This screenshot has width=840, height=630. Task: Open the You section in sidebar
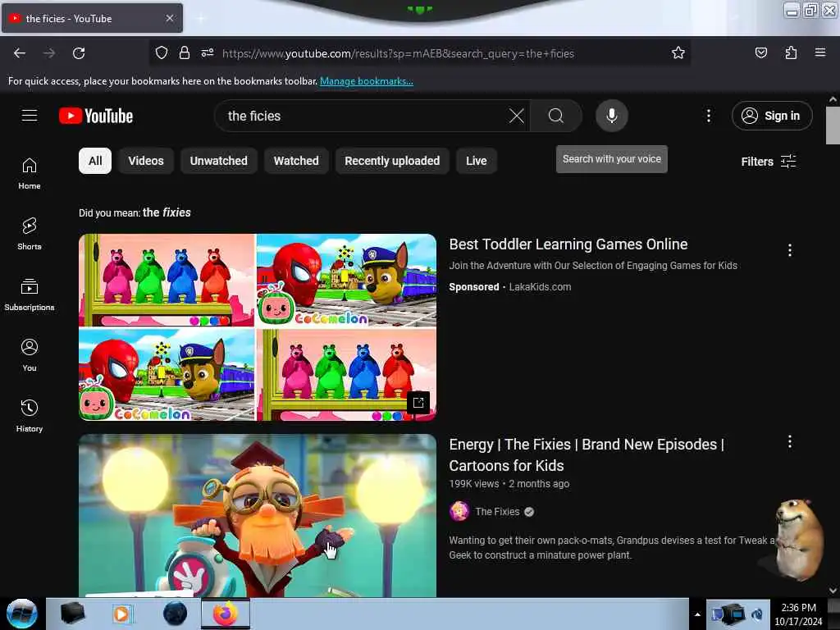pyautogui.click(x=30, y=354)
